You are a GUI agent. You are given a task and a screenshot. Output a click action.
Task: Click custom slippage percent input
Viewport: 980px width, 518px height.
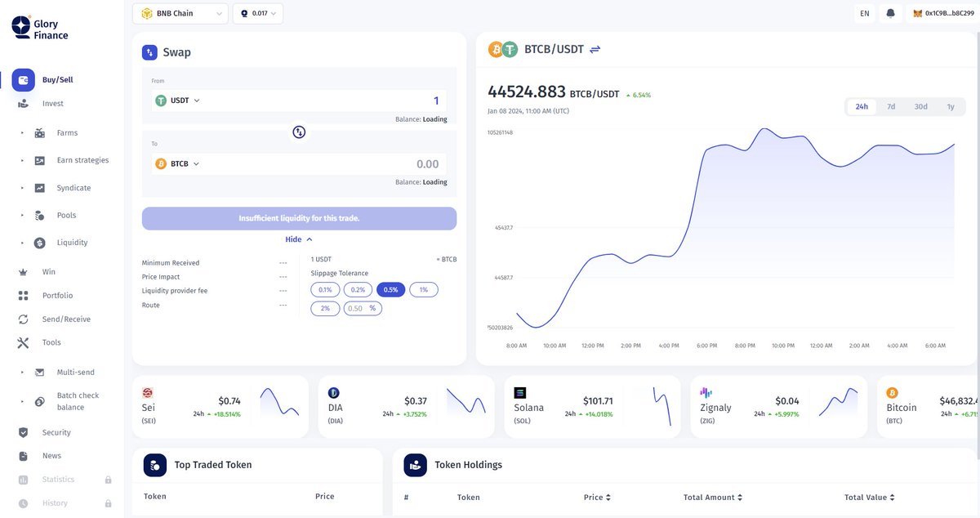pos(363,308)
